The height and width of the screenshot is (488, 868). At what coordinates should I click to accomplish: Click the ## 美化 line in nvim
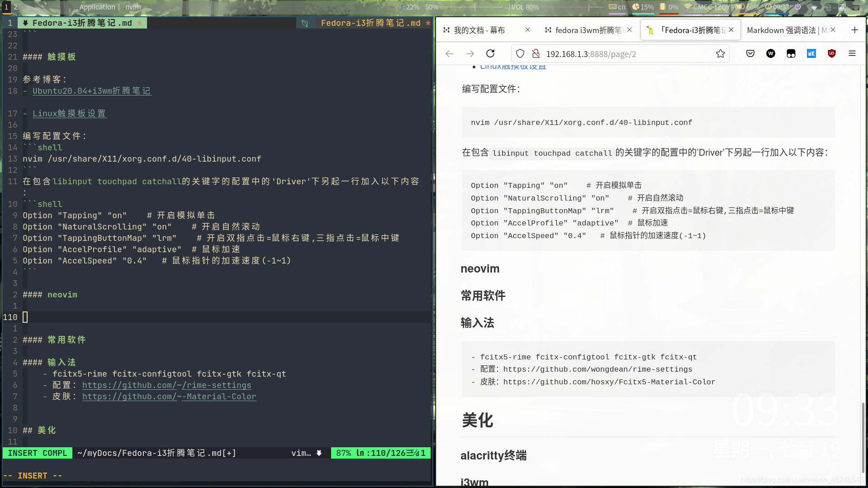click(39, 430)
